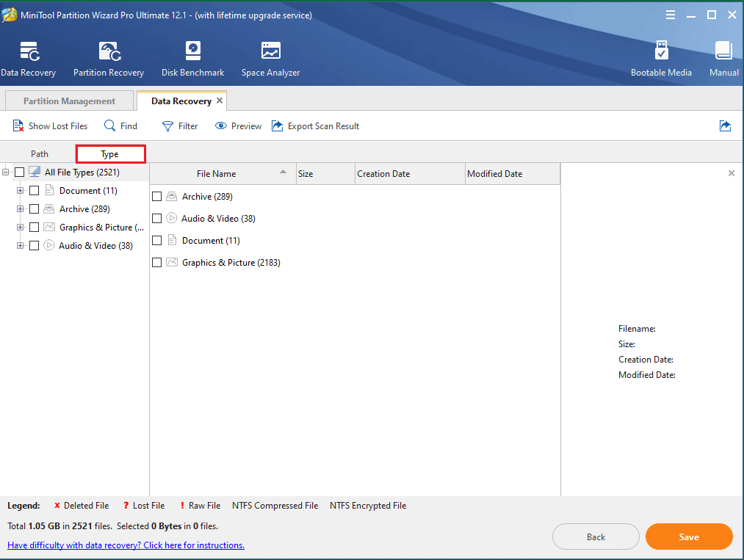The width and height of the screenshot is (744, 560).
Task: Select the Type view tab
Action: pos(110,153)
